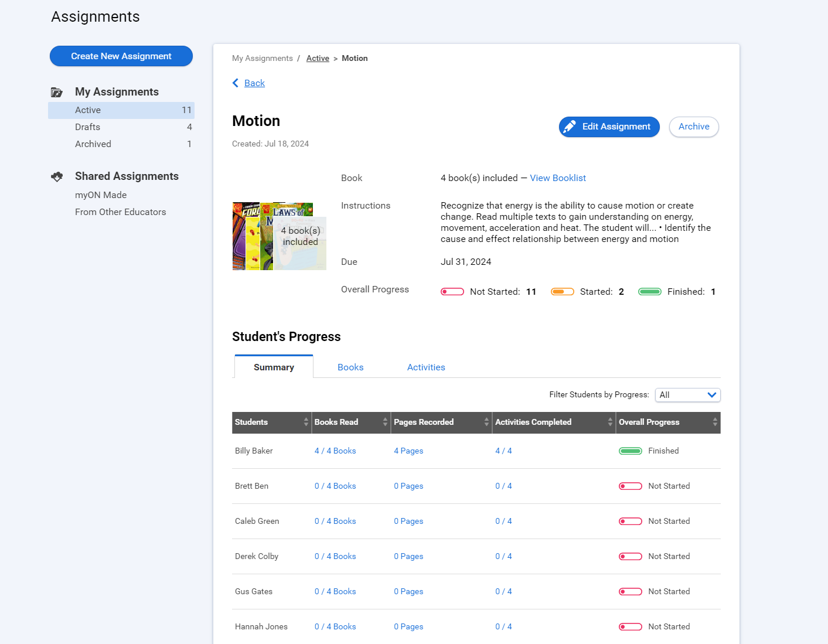Click the Create New Assignment button
828x644 pixels.
click(121, 56)
